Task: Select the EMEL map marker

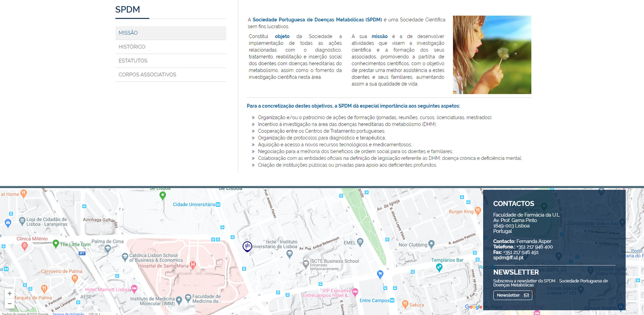Action: (x=360, y=242)
